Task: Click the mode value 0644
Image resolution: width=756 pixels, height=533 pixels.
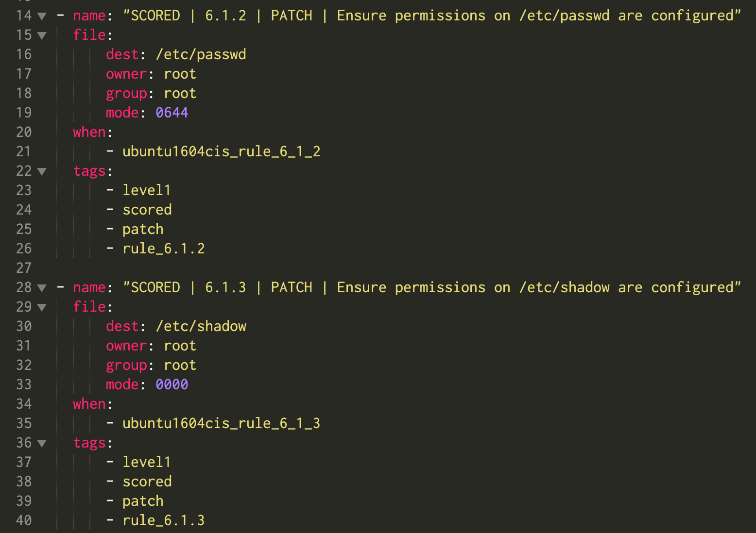Action: 172,113
